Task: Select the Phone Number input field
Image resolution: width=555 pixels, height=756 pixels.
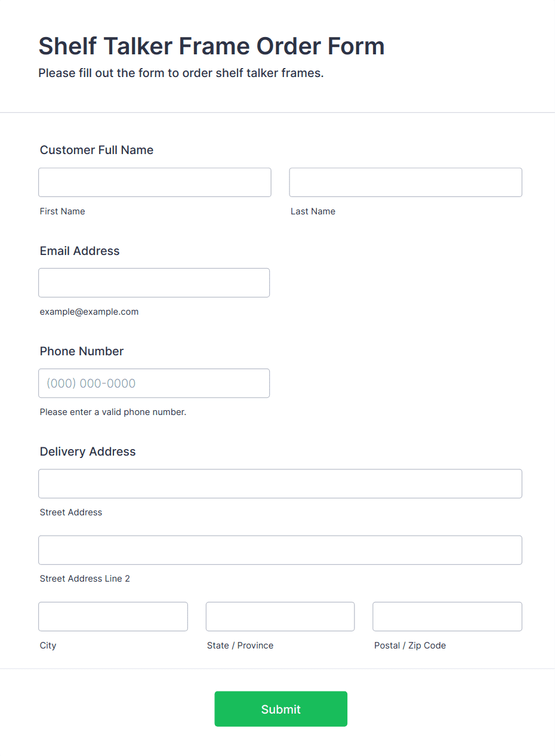Action: click(x=154, y=383)
